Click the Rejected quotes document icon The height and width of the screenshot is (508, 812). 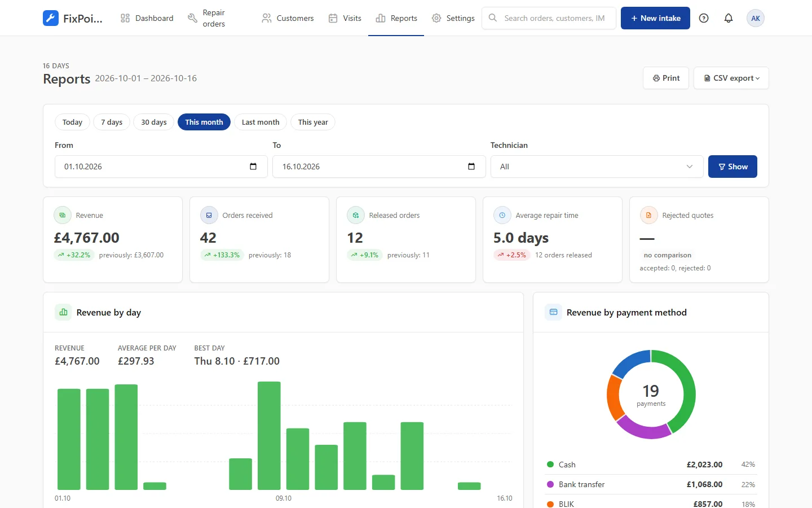pos(648,215)
